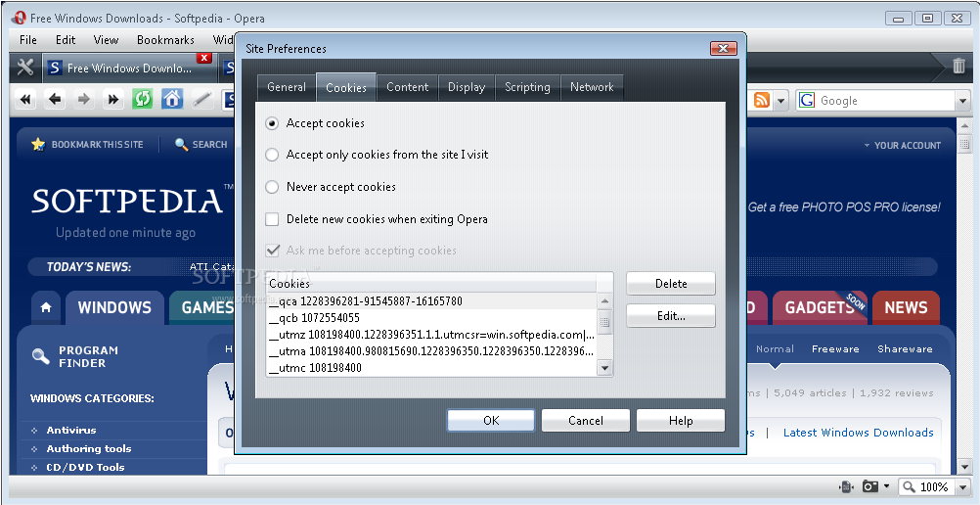Open the Bookmarks menu
Image resolution: width=980 pixels, height=505 pixels.
tap(165, 40)
